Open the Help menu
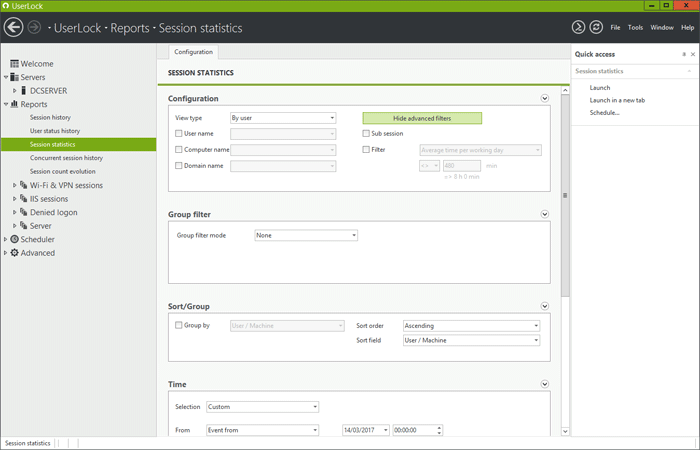 coord(688,28)
